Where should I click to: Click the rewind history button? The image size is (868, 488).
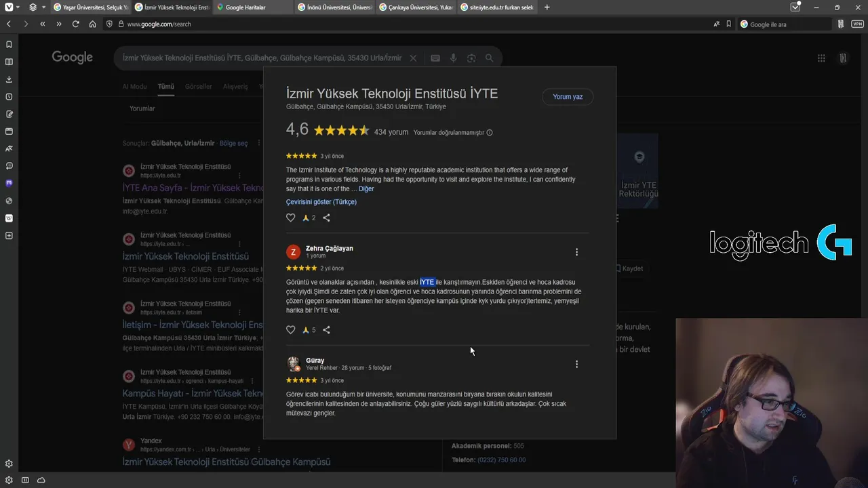click(43, 24)
